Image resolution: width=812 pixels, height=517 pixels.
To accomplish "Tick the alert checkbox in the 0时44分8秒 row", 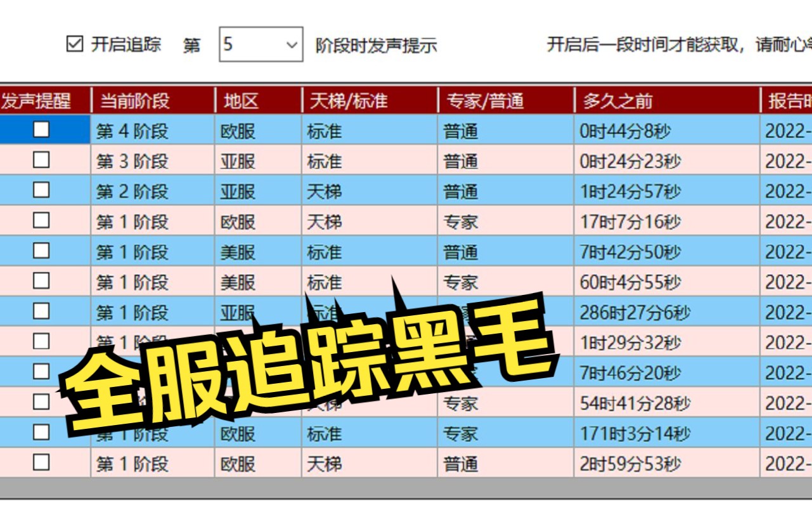I will point(41,129).
